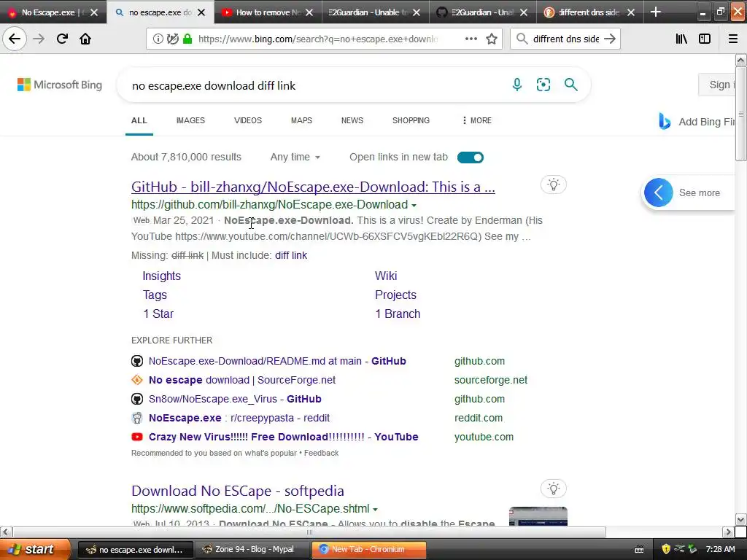Bookmark this page with the star

(492, 39)
